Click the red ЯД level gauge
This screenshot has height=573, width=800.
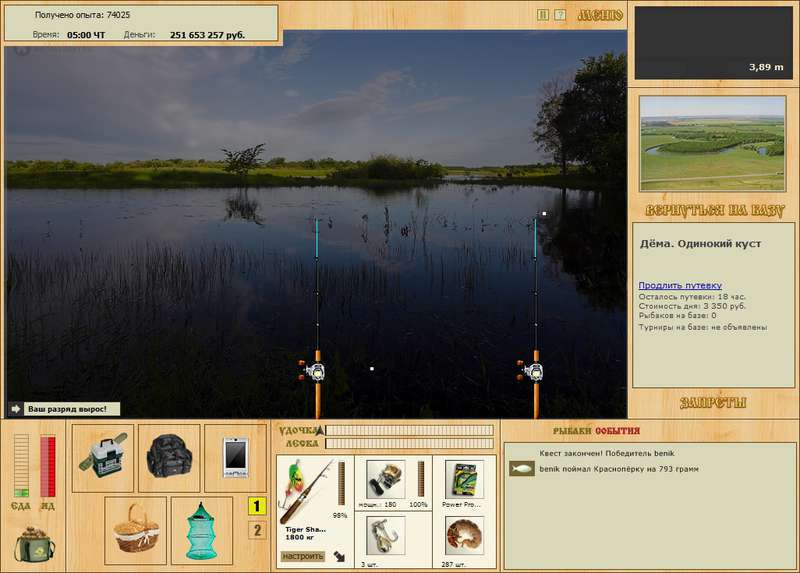(47, 466)
